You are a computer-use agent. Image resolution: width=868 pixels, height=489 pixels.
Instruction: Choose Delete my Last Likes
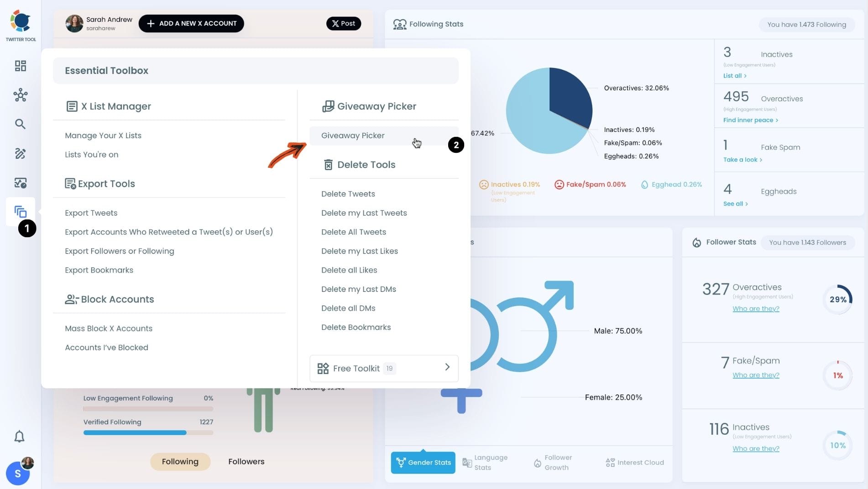tap(360, 251)
